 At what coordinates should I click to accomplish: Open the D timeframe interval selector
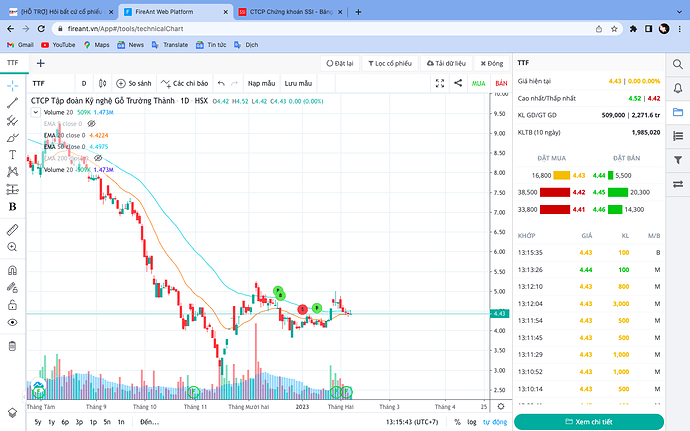pos(84,83)
